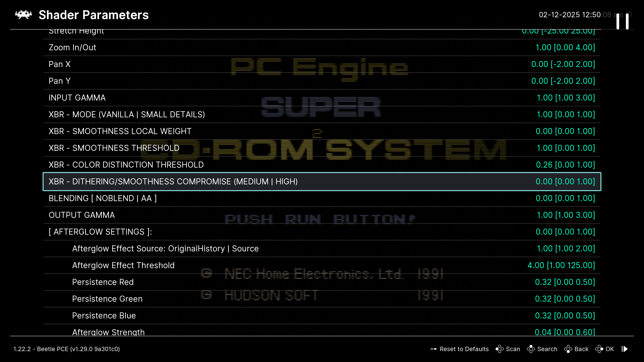This screenshot has width=644, height=362.
Task: Click the Search gamepad button icon
Action: [531, 349]
